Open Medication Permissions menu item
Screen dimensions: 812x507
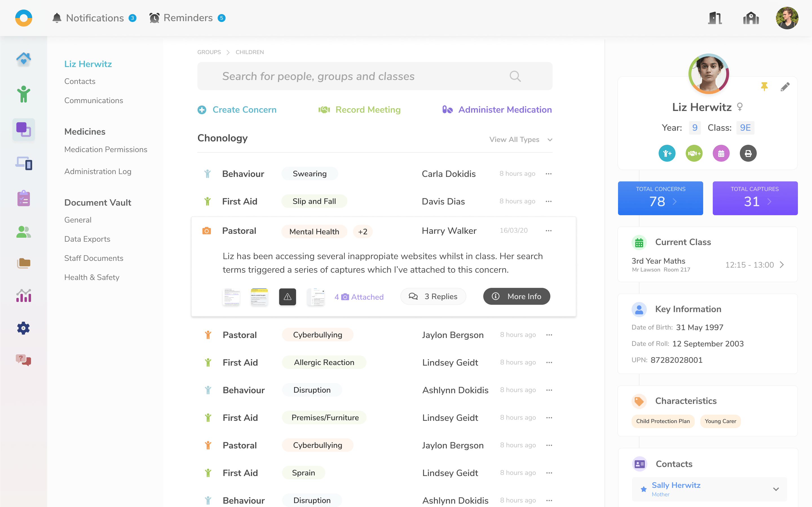[x=106, y=150]
